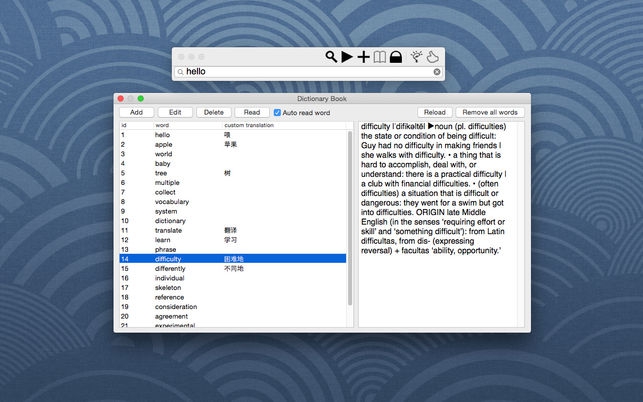Select the agreement row
Screen dimensions: 643x402
click(x=233, y=316)
